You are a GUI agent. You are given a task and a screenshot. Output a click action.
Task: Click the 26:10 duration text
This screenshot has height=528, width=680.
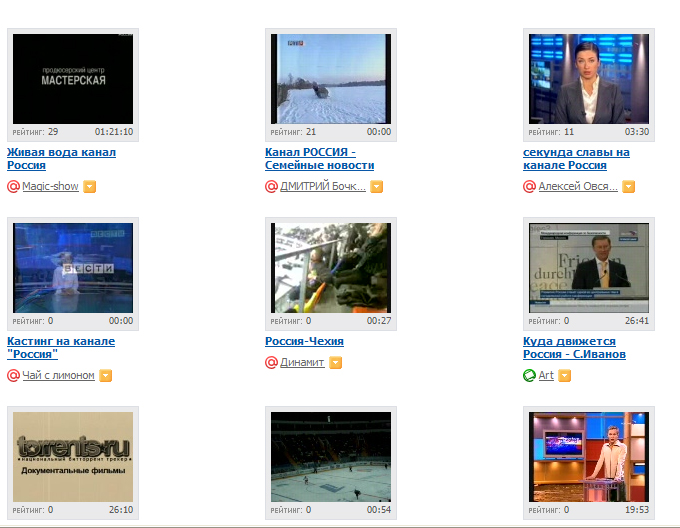121,510
